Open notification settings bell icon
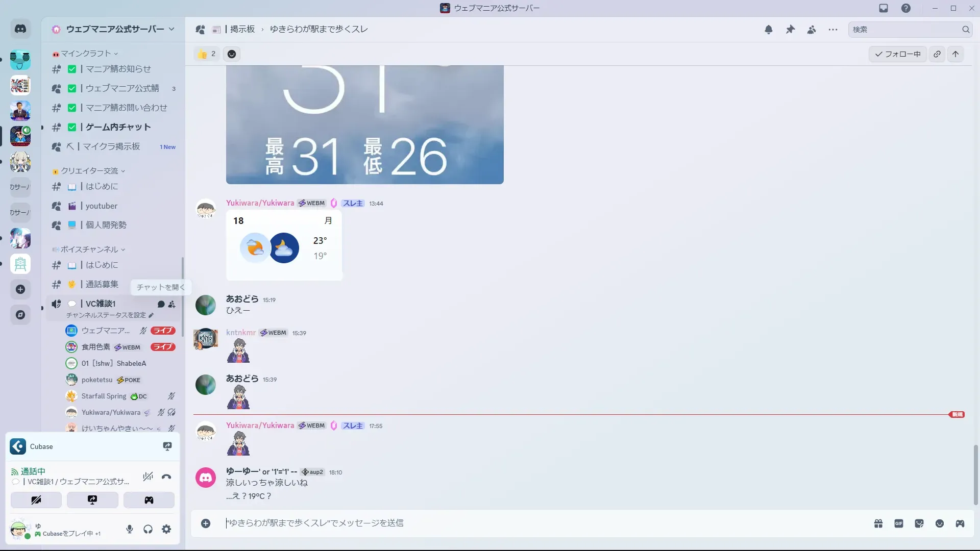The height and width of the screenshot is (551, 980). (x=769, y=30)
